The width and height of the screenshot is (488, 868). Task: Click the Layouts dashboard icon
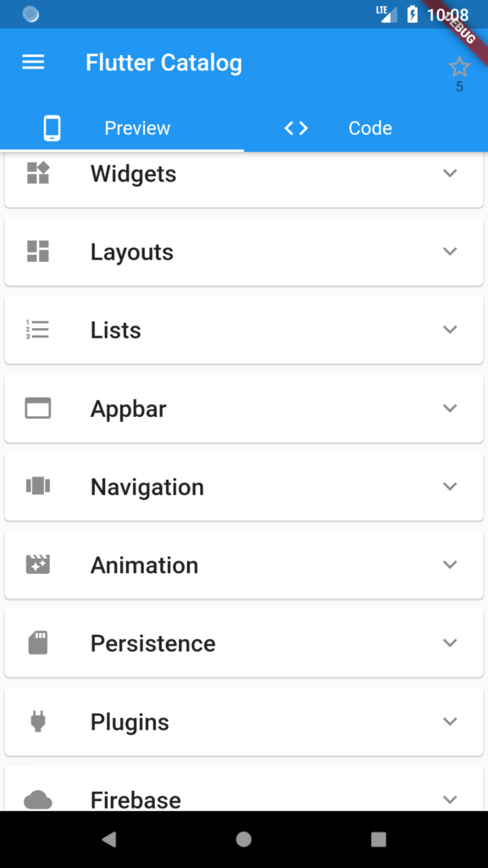coord(37,251)
